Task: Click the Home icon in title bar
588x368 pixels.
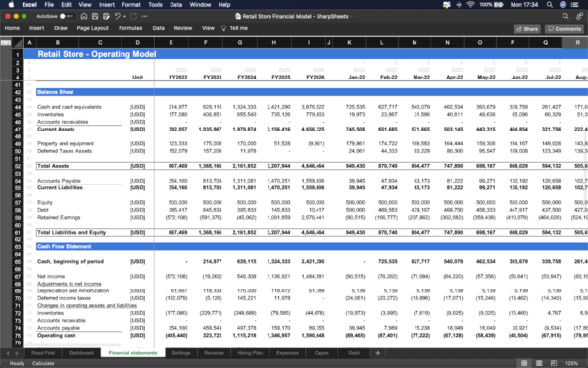Action: pos(84,16)
